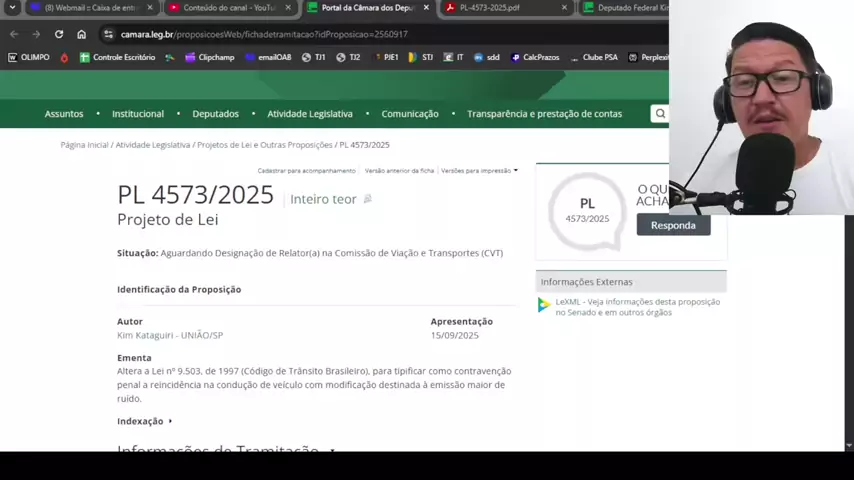Click the page vertical scrollbar down arrow
Image resolution: width=854 pixels, height=480 pixels.
849,445
